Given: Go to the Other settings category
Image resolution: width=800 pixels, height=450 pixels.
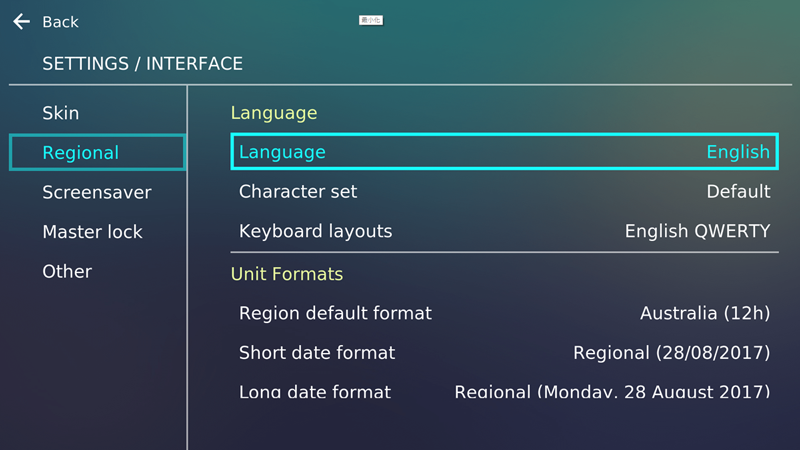Looking at the screenshot, I should tap(67, 271).
